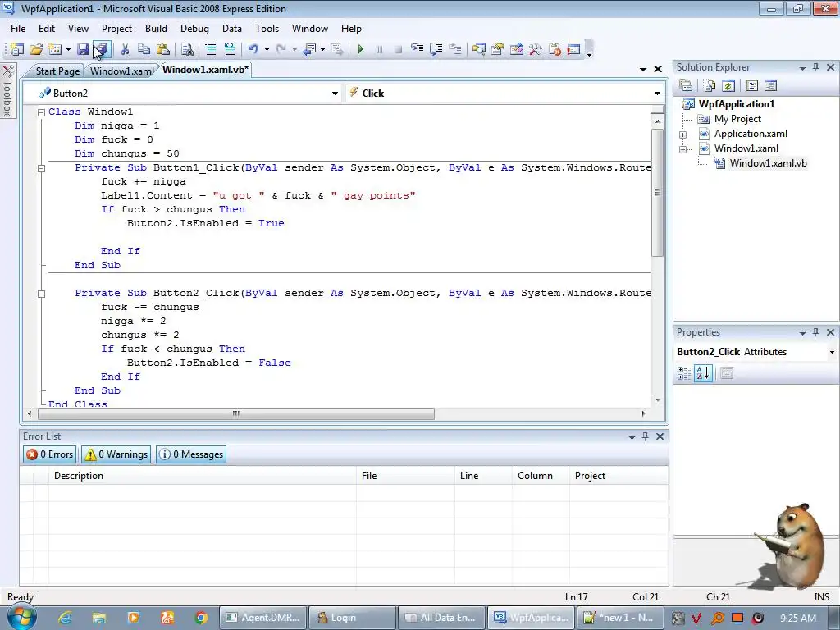
Task: Select My Project in Solution Explorer
Action: (737, 119)
